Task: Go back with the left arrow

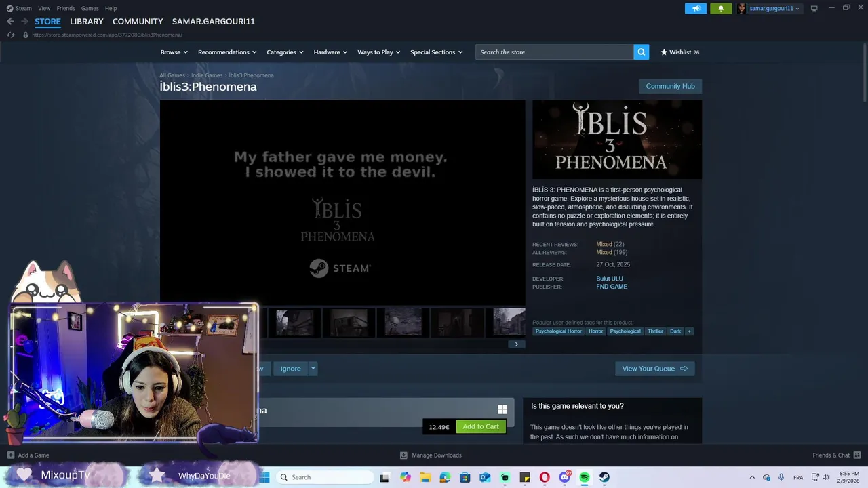Action: (10, 22)
